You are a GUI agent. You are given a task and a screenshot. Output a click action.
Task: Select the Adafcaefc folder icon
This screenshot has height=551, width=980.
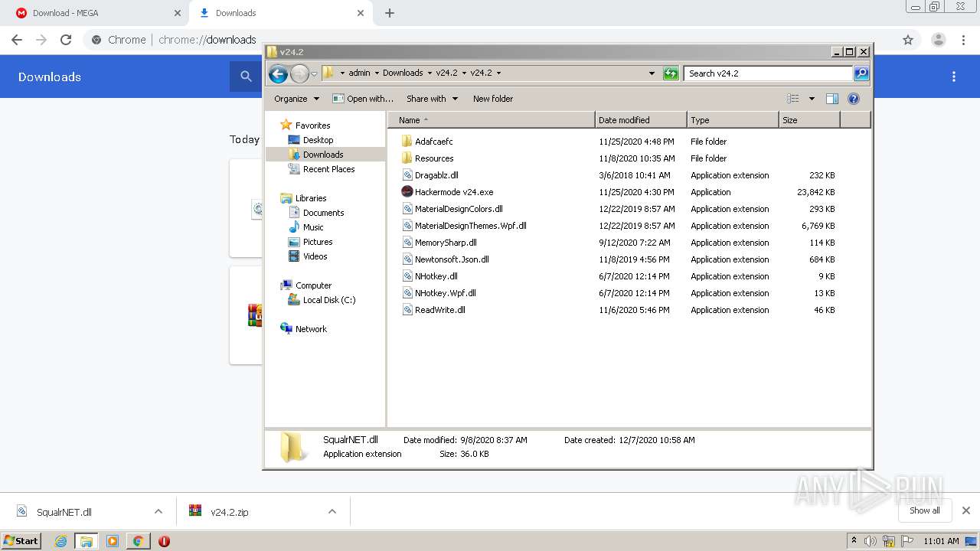coord(407,142)
